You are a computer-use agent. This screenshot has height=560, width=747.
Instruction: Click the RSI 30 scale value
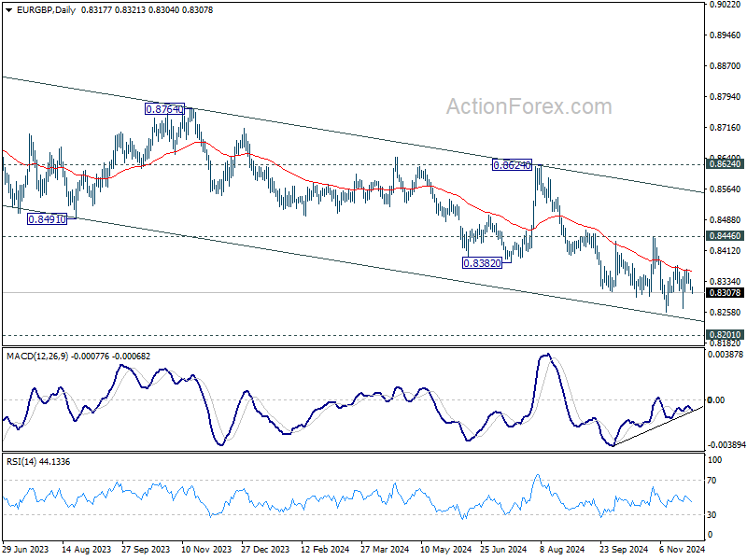pyautogui.click(x=712, y=515)
